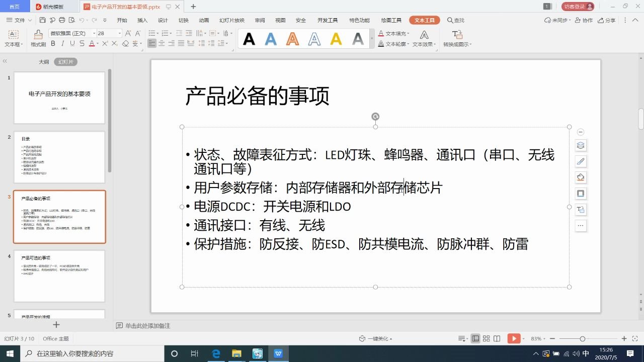Open the more options ellipsis beside text box
Image resolution: width=644 pixels, height=362 pixels.
(581, 226)
